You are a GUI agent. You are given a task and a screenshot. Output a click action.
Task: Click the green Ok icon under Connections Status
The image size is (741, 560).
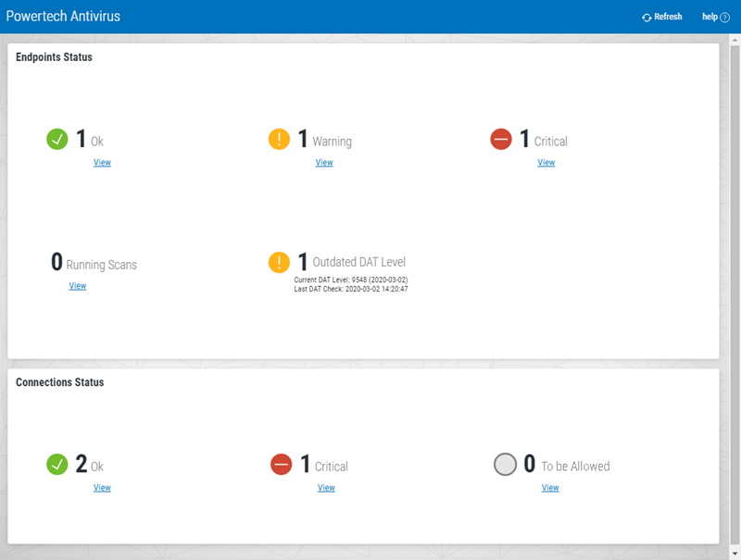click(57, 465)
